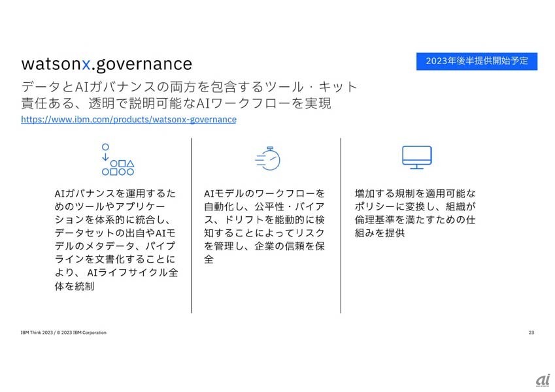Click the slide page number 23

[x=531, y=333]
